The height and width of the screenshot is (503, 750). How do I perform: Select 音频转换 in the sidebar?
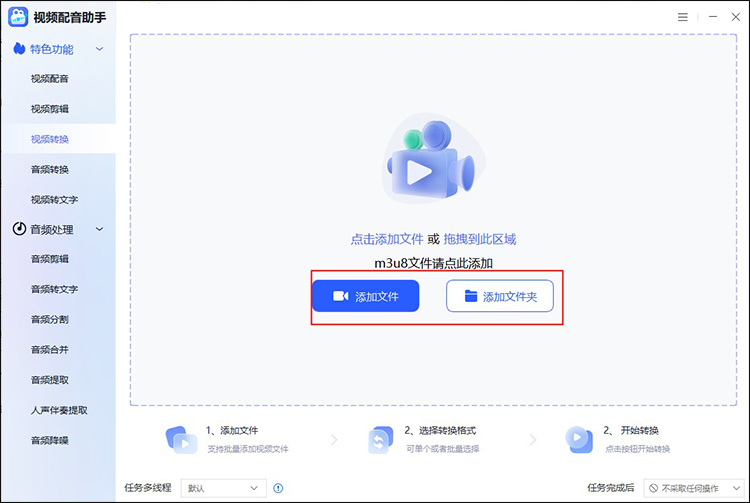(x=50, y=169)
